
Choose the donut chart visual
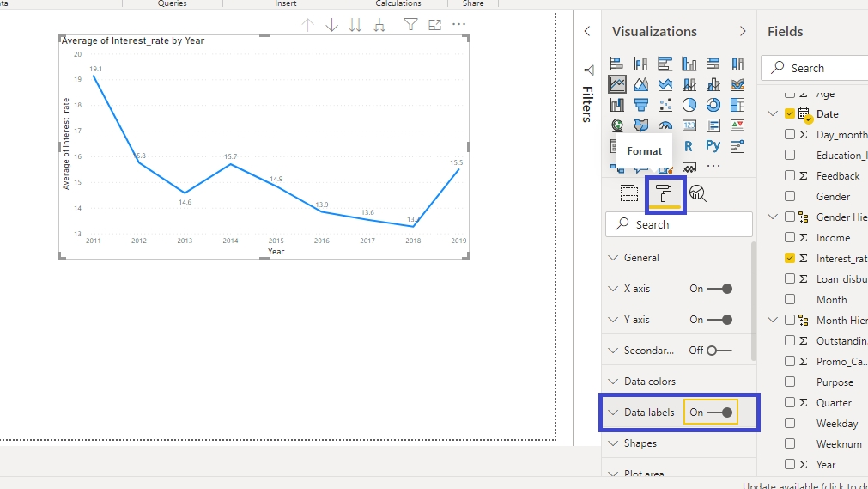click(x=713, y=105)
